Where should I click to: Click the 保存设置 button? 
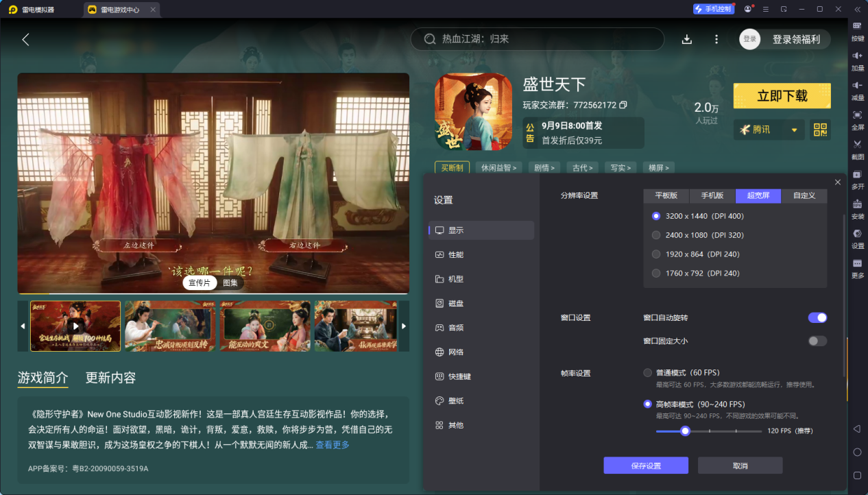(646, 466)
